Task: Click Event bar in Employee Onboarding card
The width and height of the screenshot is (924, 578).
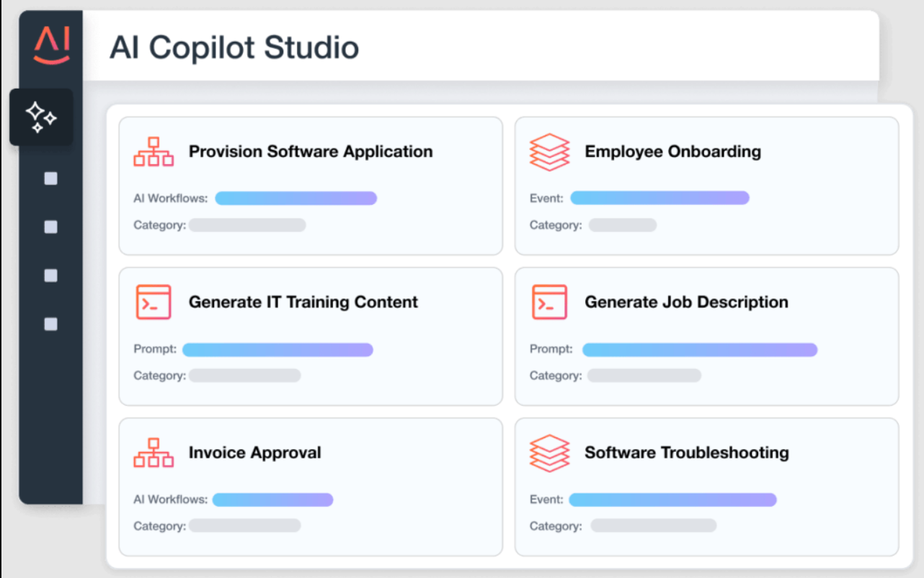Action: (x=660, y=198)
